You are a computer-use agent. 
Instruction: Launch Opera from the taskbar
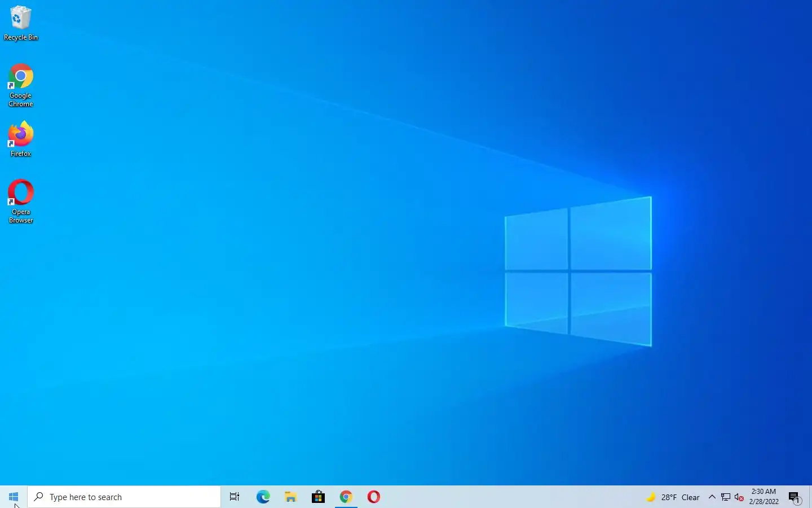[373, 497]
